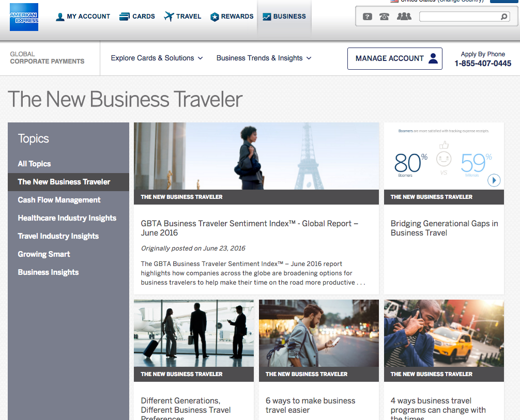This screenshot has height=420, width=520.
Task: Click the Cards icon in header
Action: point(125,17)
